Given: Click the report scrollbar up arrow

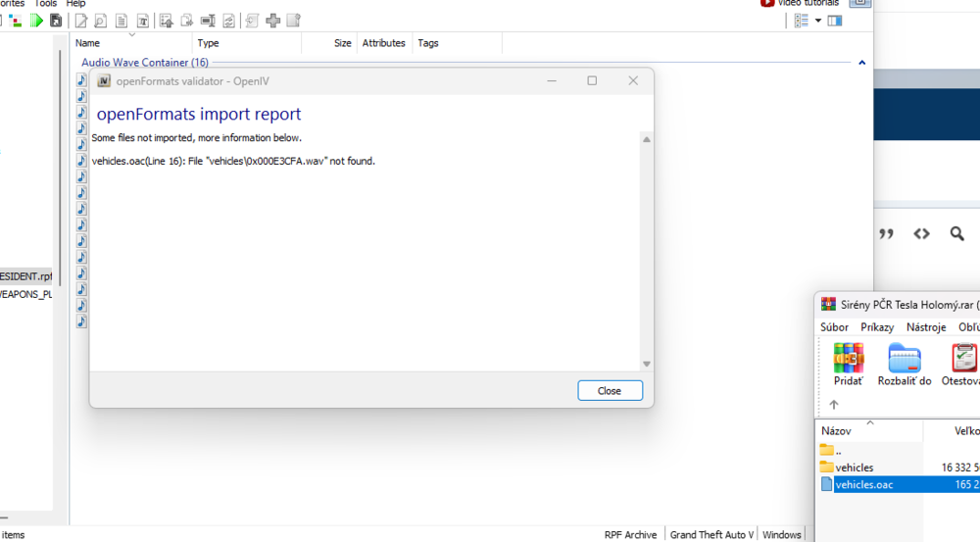Looking at the screenshot, I should point(647,139).
